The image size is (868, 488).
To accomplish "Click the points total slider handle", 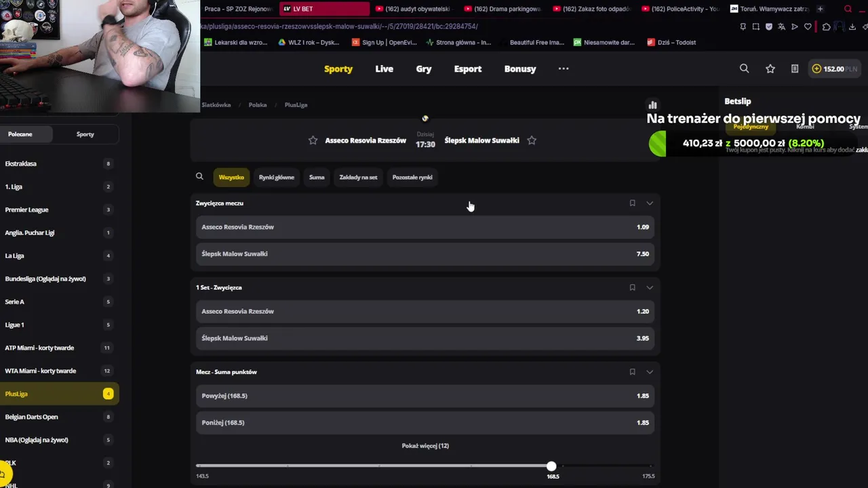I will point(551,466).
